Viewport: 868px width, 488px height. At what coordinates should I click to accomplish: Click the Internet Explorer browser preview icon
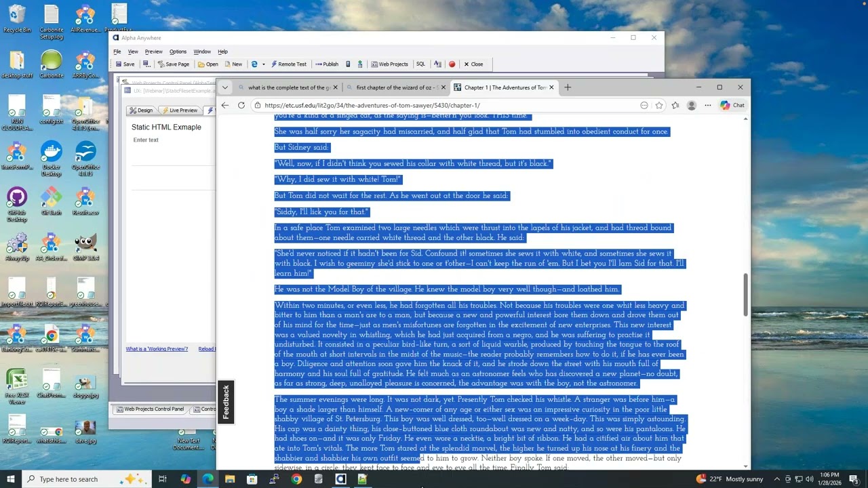[x=254, y=64]
